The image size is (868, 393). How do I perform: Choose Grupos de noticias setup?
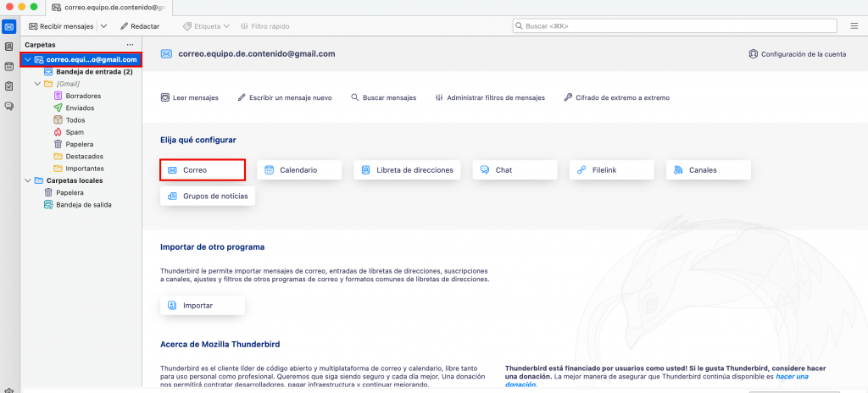(208, 196)
